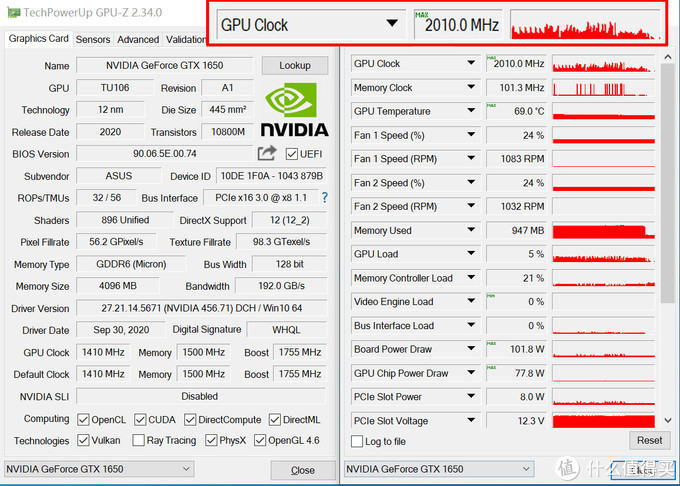Toggle the PhysX checkbox
Screen dimensions: 680x486
pyautogui.click(x=211, y=440)
